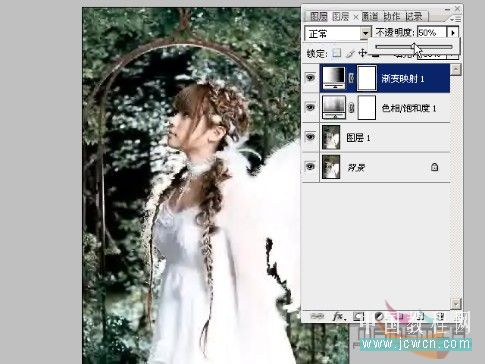485x364 pixels.
Task: Click the delete layer trash icon
Action: pos(440,316)
